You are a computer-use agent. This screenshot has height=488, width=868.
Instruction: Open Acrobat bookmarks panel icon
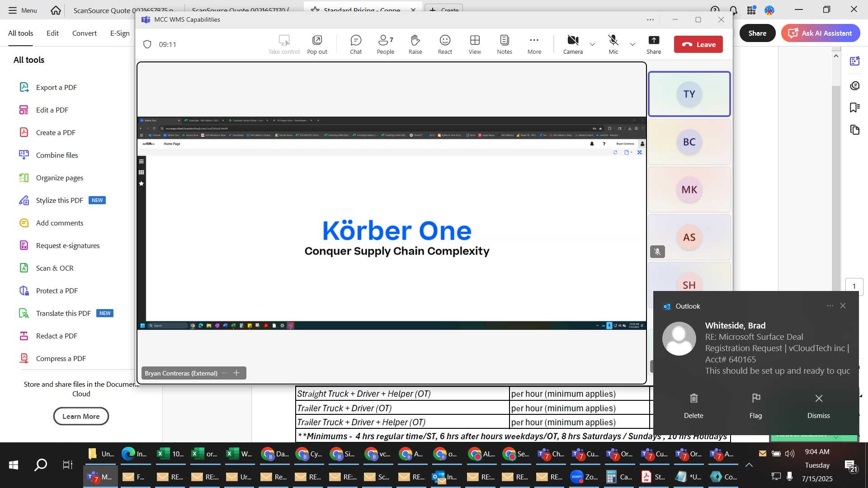[x=854, y=108]
